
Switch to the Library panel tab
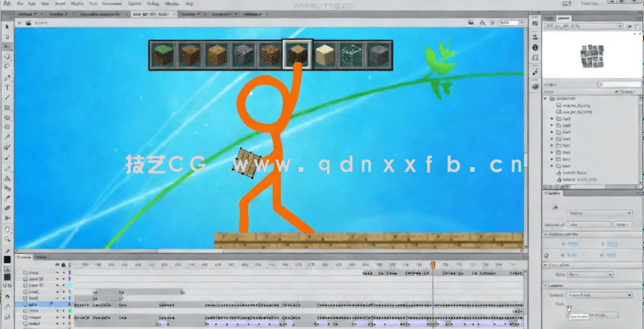tap(562, 18)
